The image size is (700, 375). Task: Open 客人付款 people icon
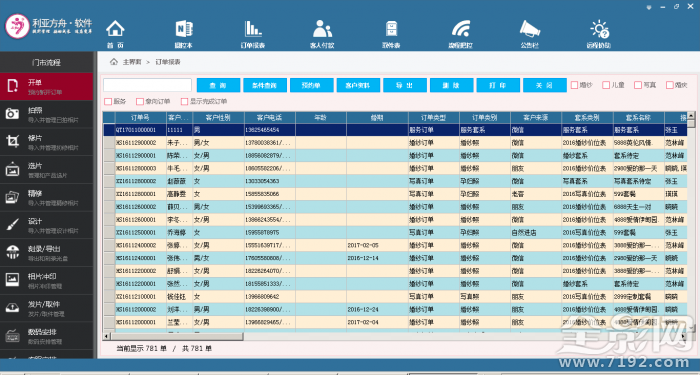[322, 29]
